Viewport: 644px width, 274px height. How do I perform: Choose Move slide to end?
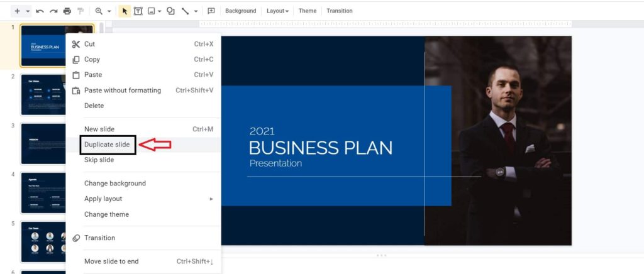(143, 261)
